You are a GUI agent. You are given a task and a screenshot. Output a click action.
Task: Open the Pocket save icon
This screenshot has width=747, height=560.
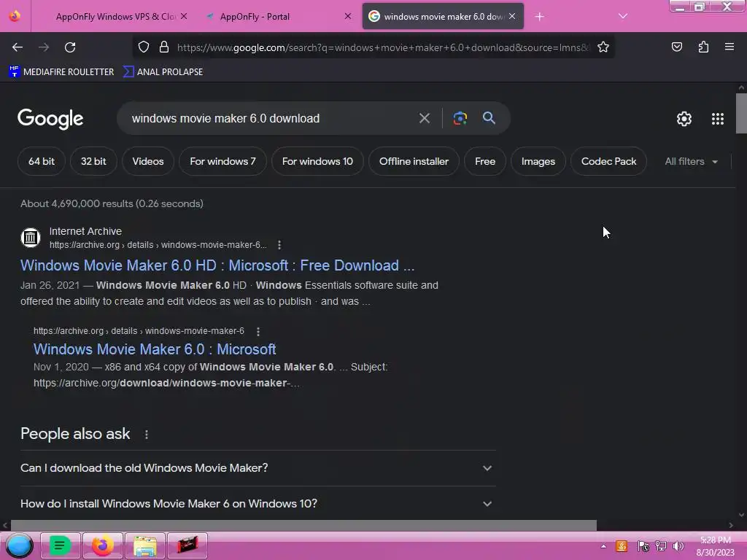pos(676,47)
